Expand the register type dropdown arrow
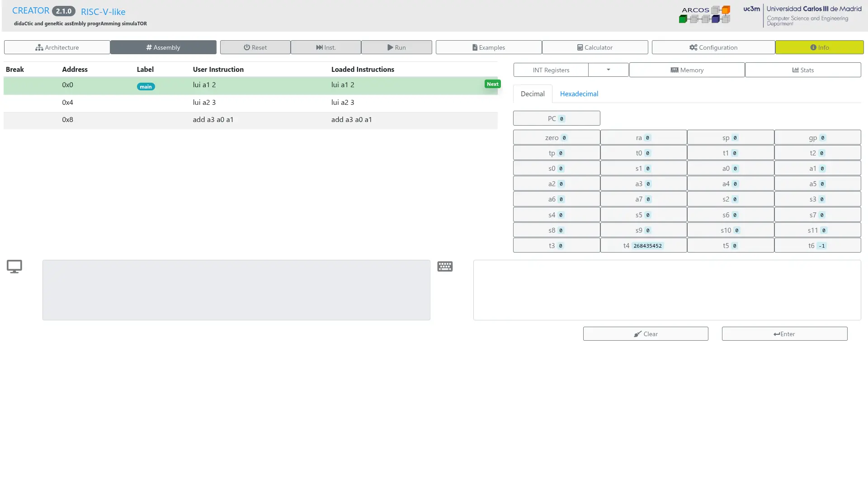Screen dimensions: 868x488 click(x=609, y=70)
